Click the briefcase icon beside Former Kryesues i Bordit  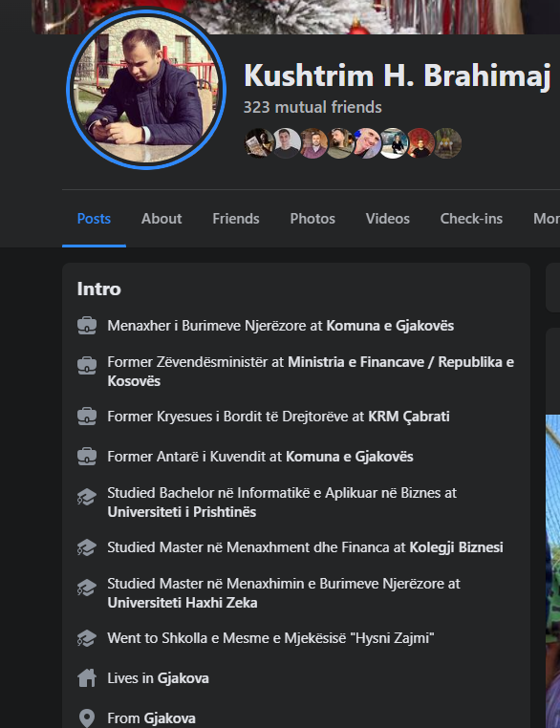[87, 417]
